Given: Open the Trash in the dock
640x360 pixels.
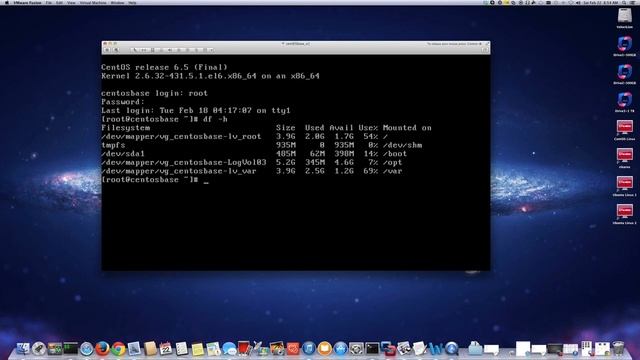Looking at the screenshot, I should click(619, 349).
